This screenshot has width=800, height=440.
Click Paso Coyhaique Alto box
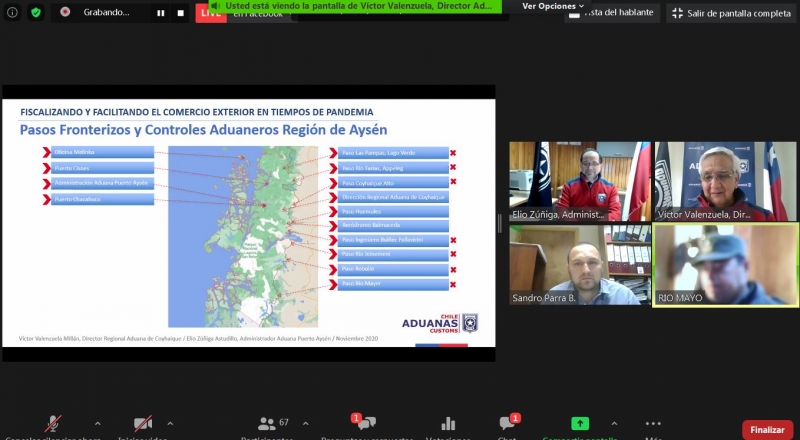[x=393, y=183]
